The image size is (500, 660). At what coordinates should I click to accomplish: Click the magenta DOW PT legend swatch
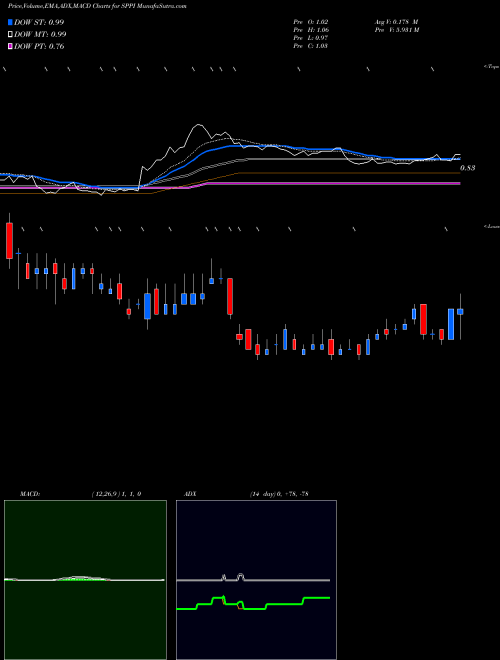tap(10, 46)
